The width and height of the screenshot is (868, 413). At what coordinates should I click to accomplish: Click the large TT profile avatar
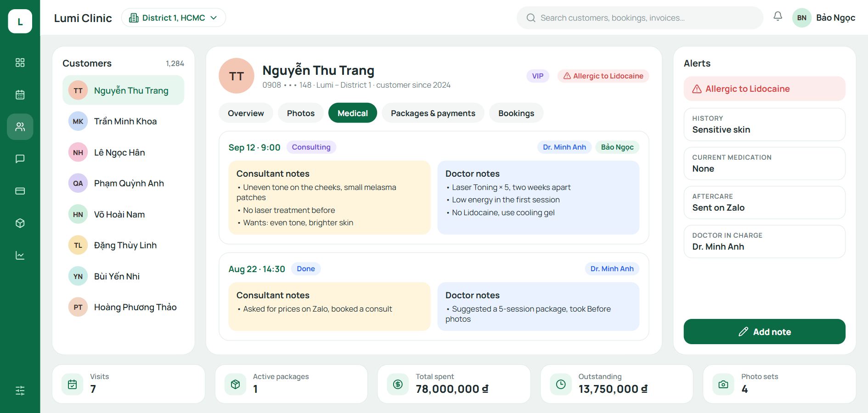pyautogui.click(x=237, y=76)
